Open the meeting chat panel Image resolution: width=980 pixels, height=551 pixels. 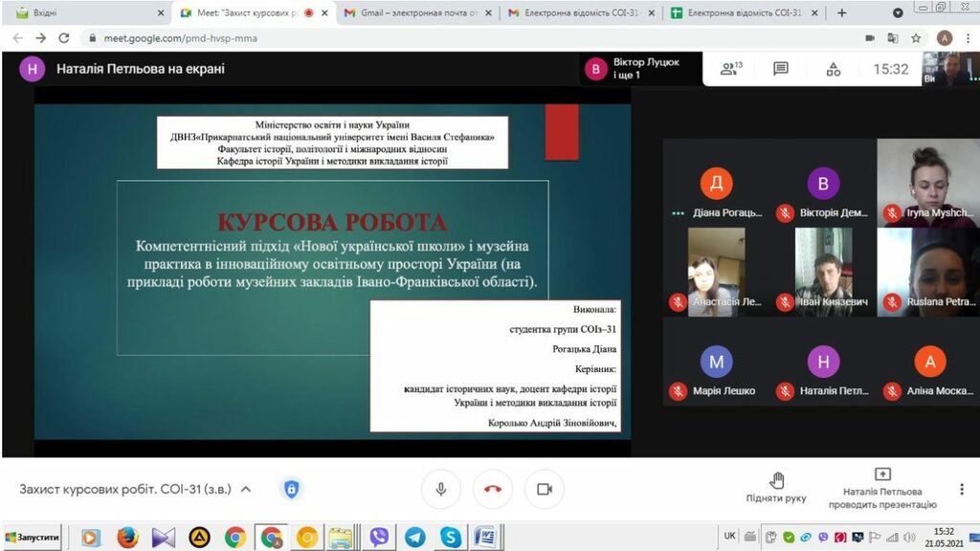point(781,69)
